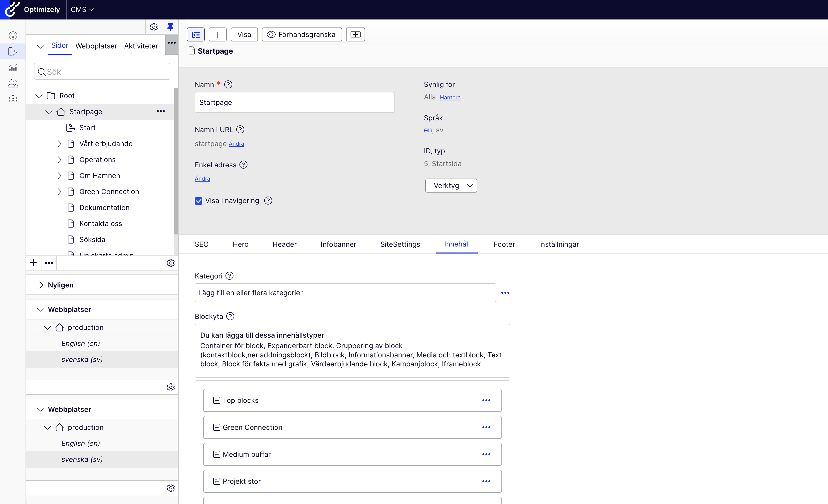Click the plus icon to add content
This screenshot has width=828, height=504.
coord(217,35)
